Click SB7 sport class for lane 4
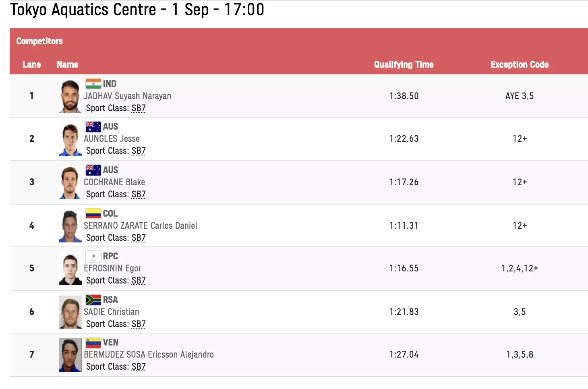This screenshot has height=389, width=588. (139, 238)
